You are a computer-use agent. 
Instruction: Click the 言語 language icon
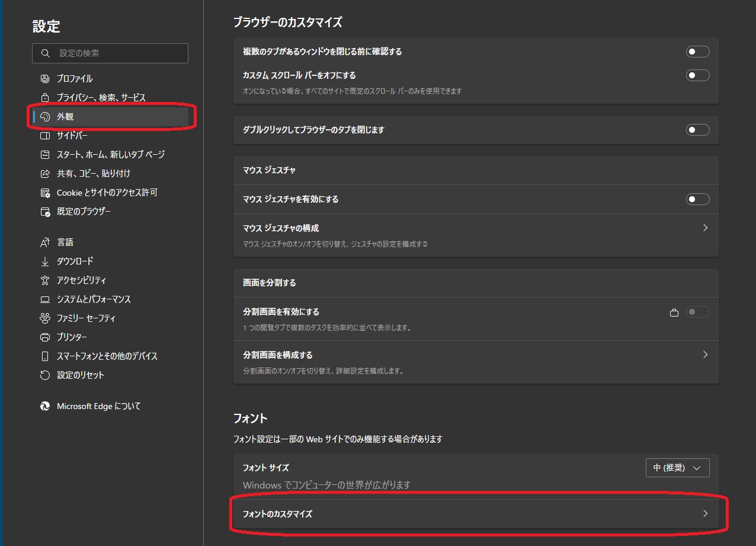click(45, 242)
